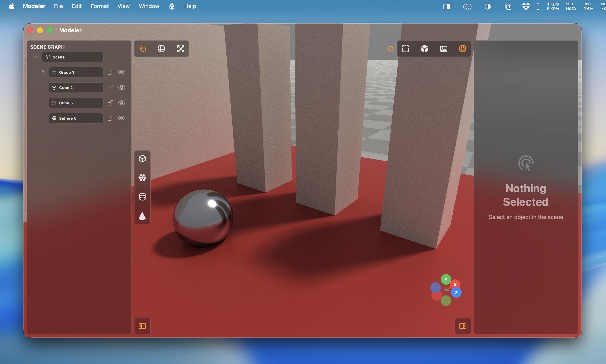
Task: Hide Cube 5 with its eye icon
Action: pyautogui.click(x=122, y=103)
